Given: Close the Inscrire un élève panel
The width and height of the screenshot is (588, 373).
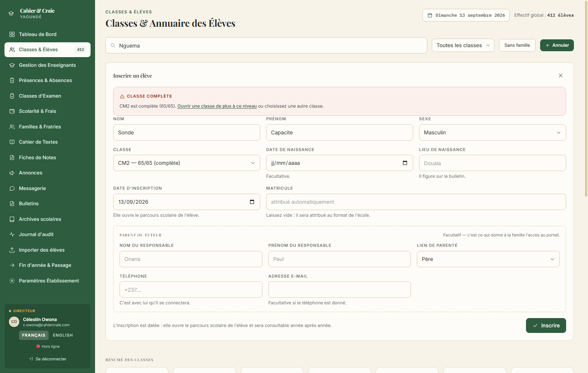Looking at the screenshot, I should point(561,76).
